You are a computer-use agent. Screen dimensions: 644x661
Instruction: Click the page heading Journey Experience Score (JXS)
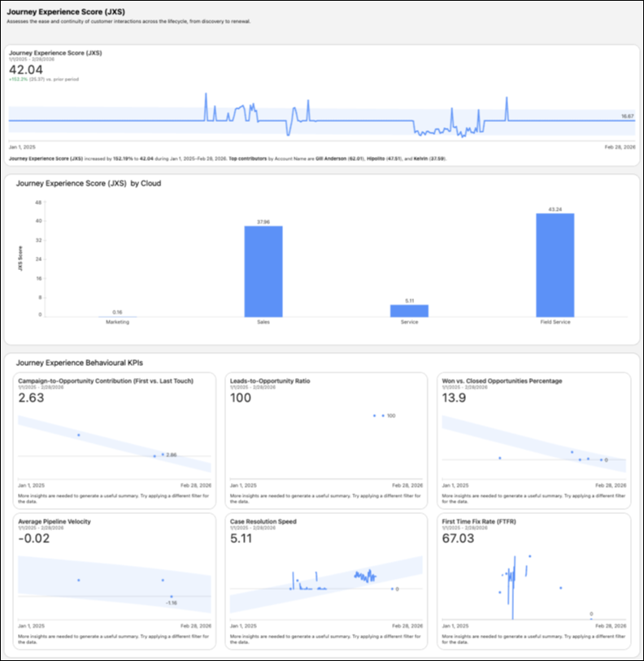pos(66,12)
